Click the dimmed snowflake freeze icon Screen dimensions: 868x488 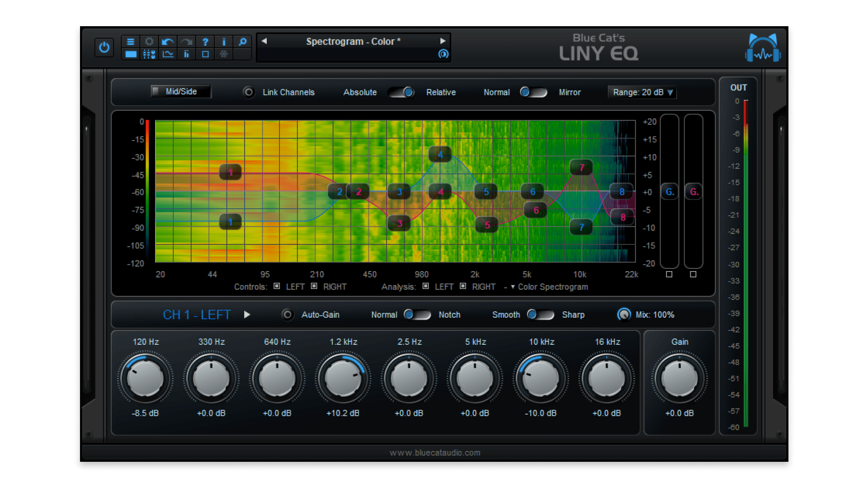(224, 54)
